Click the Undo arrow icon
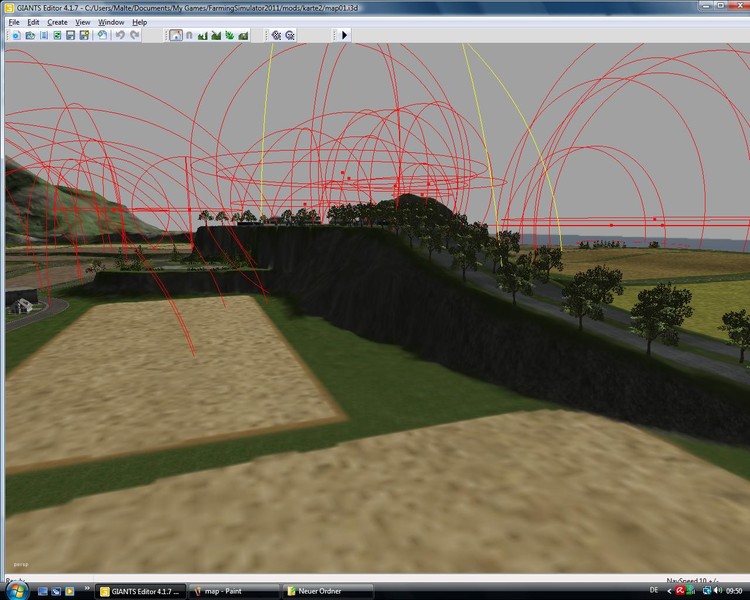The width and height of the screenshot is (750, 600). 121,35
